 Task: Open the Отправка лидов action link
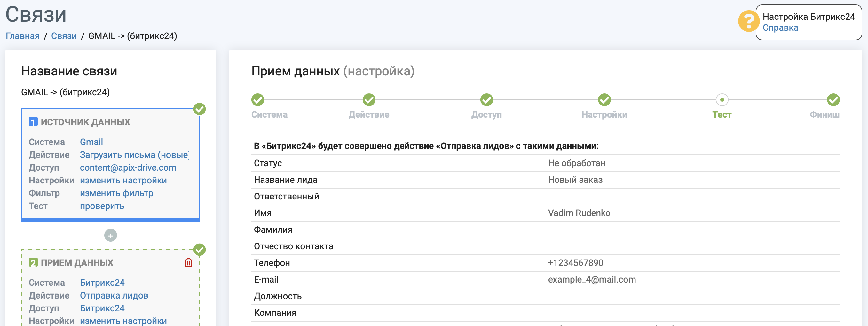114,296
